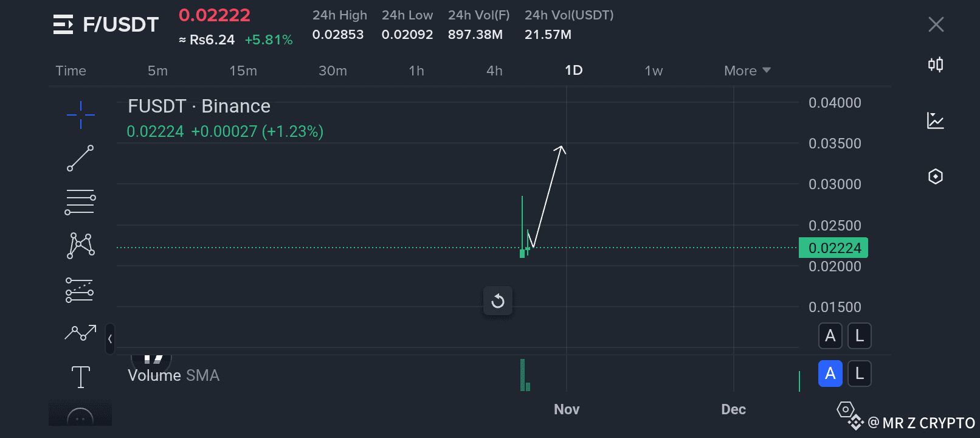Click the 0.02224 current price label
This screenshot has height=438, width=980.
[834, 248]
